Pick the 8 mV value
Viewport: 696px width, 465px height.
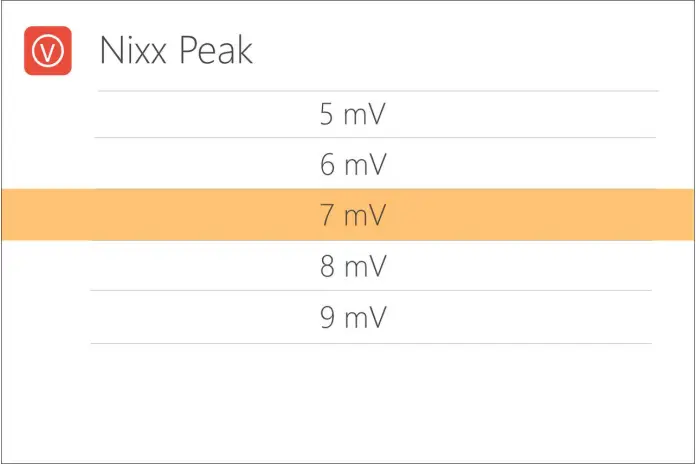pyautogui.click(x=352, y=267)
